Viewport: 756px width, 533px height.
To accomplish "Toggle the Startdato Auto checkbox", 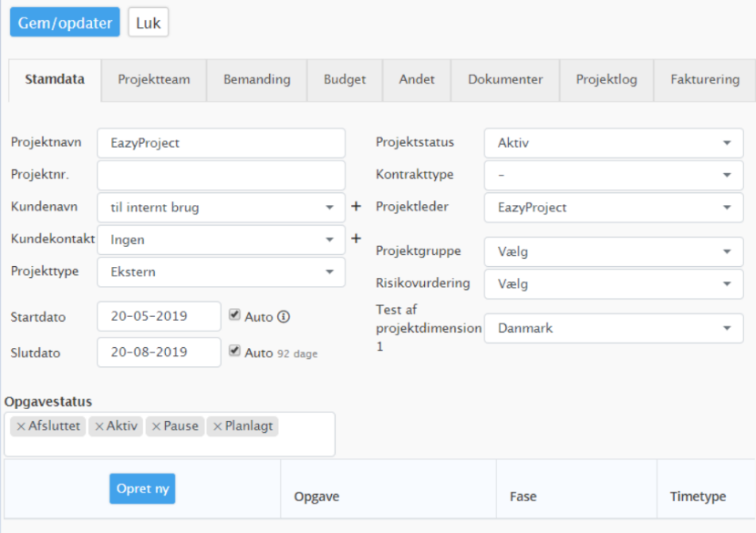I will [234, 314].
